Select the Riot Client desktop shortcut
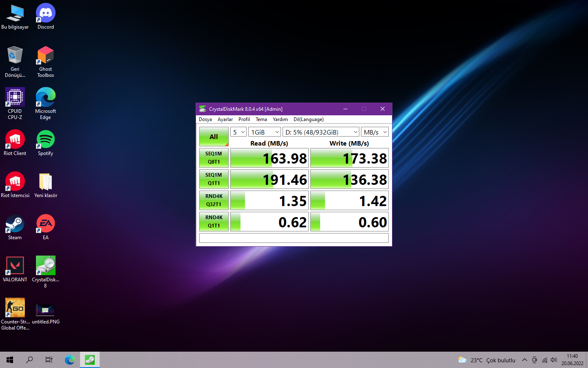The height and width of the screenshot is (368, 588). (15, 143)
